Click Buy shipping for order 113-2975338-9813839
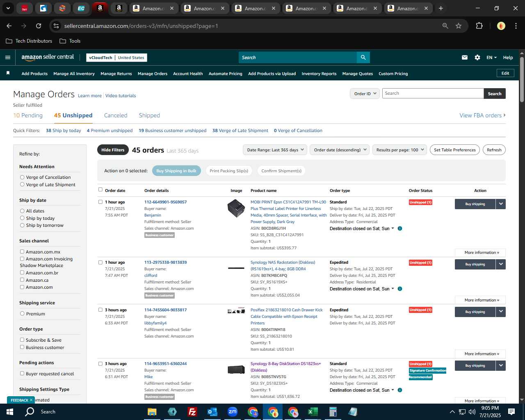This screenshot has width=525, height=420. tap(475, 264)
